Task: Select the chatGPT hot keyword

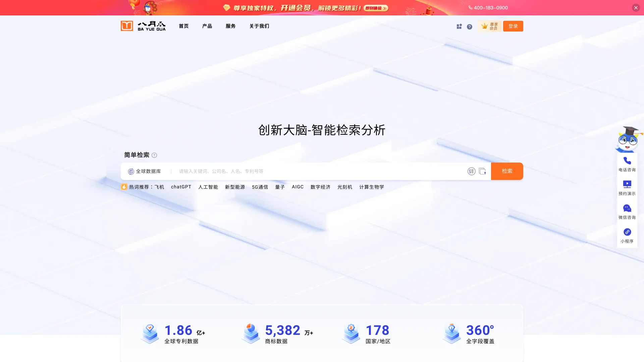Action: click(x=181, y=187)
